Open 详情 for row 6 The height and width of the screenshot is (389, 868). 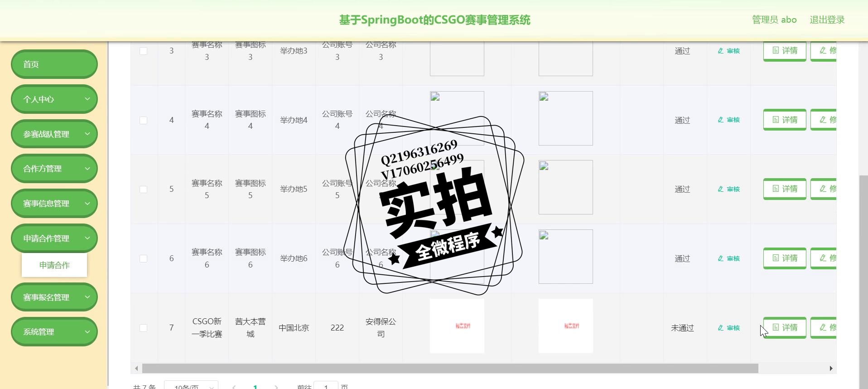point(785,258)
